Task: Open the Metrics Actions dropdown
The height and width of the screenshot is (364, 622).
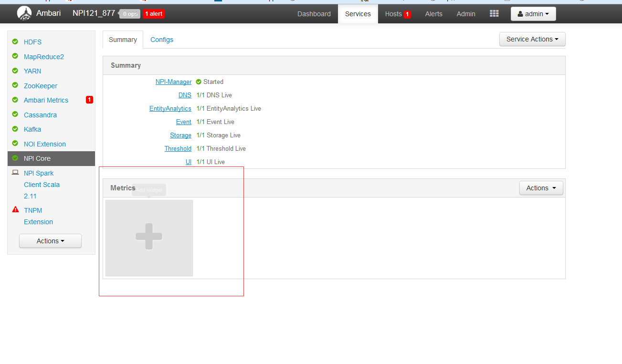Action: click(x=541, y=188)
